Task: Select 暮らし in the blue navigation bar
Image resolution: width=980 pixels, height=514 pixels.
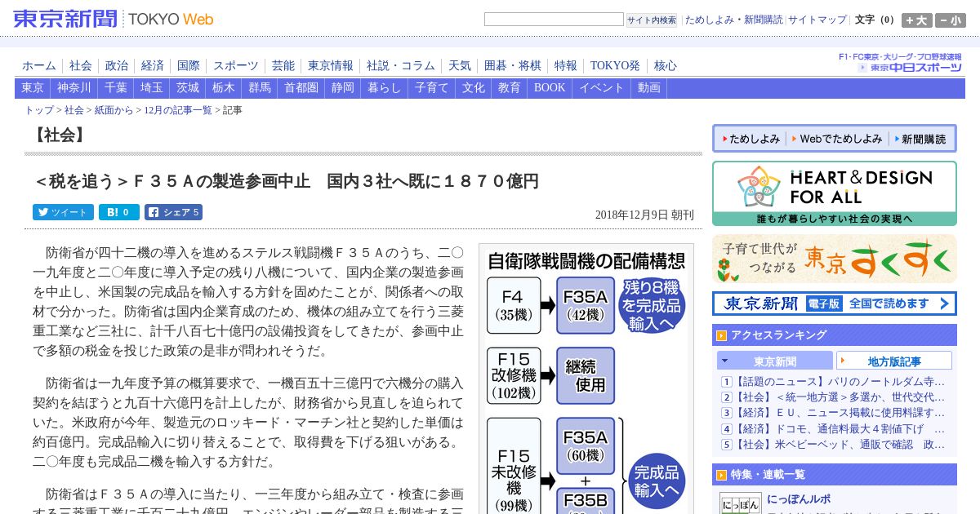Action: (385, 88)
